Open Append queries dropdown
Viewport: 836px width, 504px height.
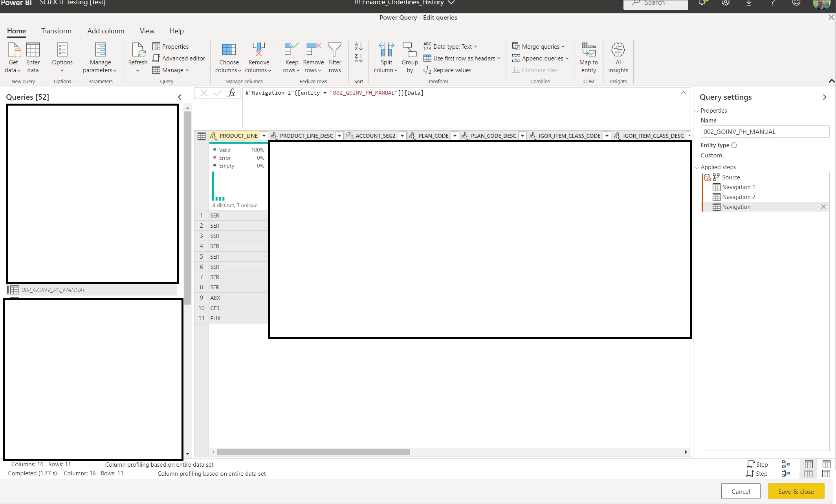point(540,58)
